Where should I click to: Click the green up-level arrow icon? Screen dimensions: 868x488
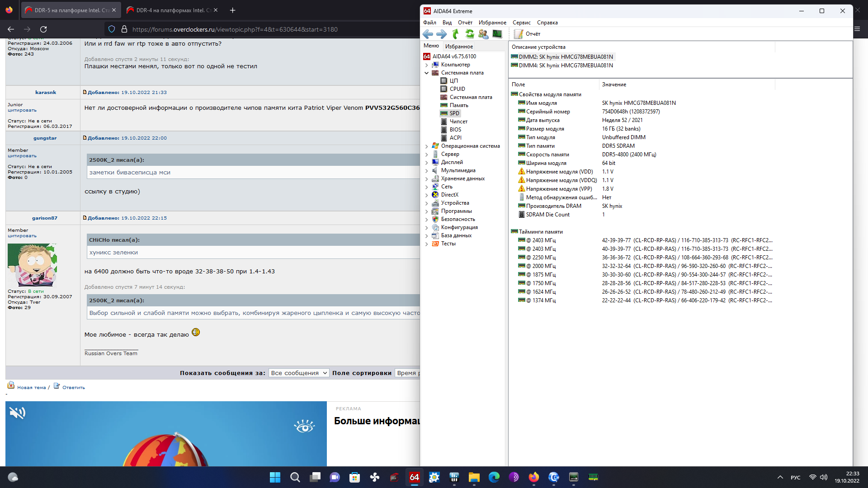pos(456,34)
